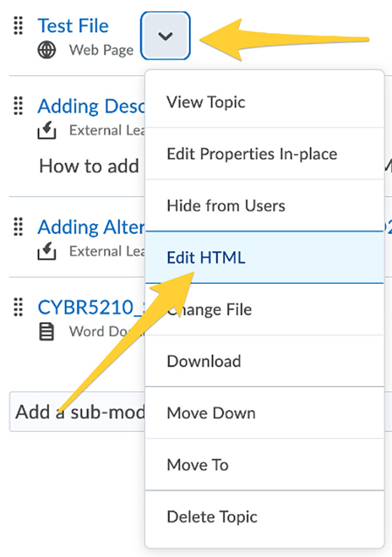Select Change File menu entry

209,309
